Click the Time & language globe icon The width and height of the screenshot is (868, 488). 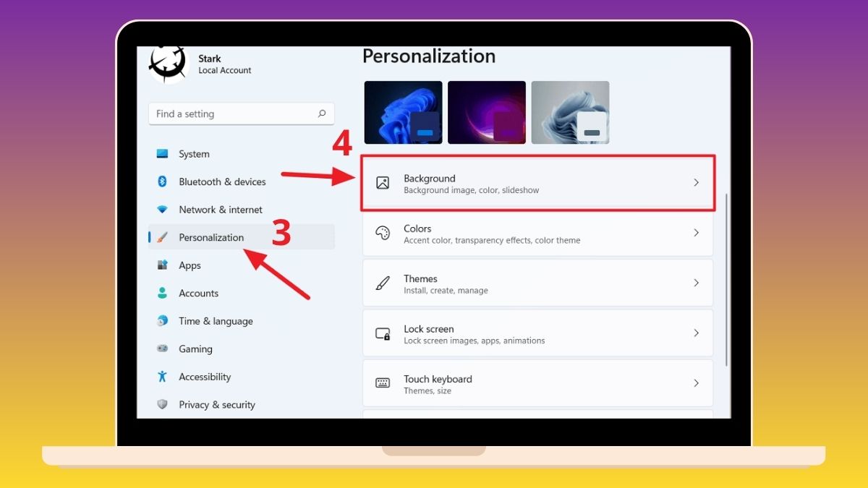tap(163, 321)
